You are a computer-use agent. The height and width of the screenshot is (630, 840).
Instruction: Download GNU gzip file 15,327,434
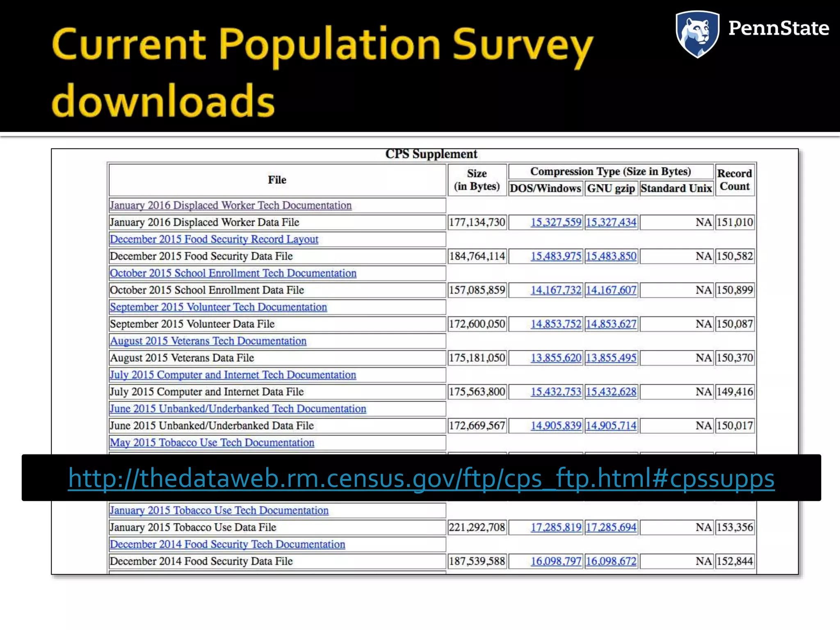point(611,222)
